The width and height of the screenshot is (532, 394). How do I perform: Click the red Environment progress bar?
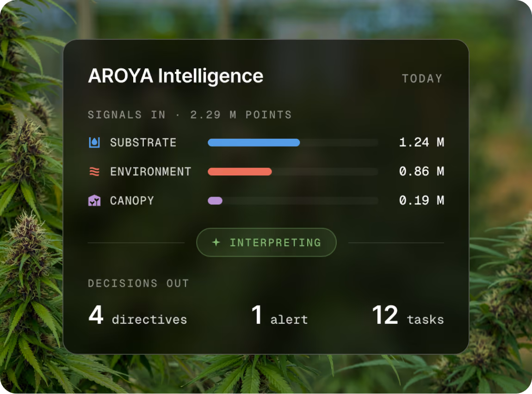(240, 172)
